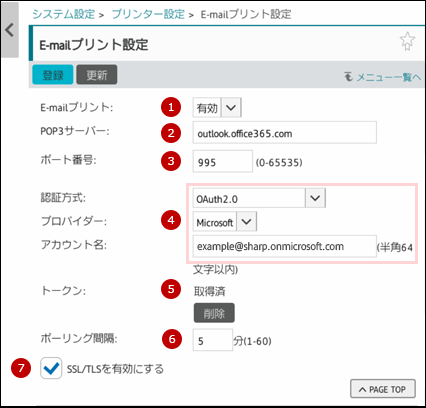Click the red number 5 marker
This screenshot has width=426, height=408.
coord(171,289)
